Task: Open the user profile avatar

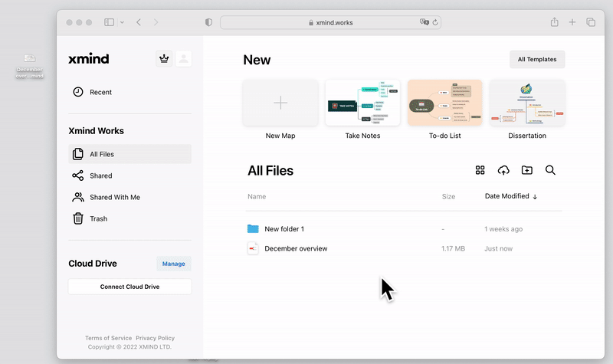Action: pyautogui.click(x=183, y=59)
